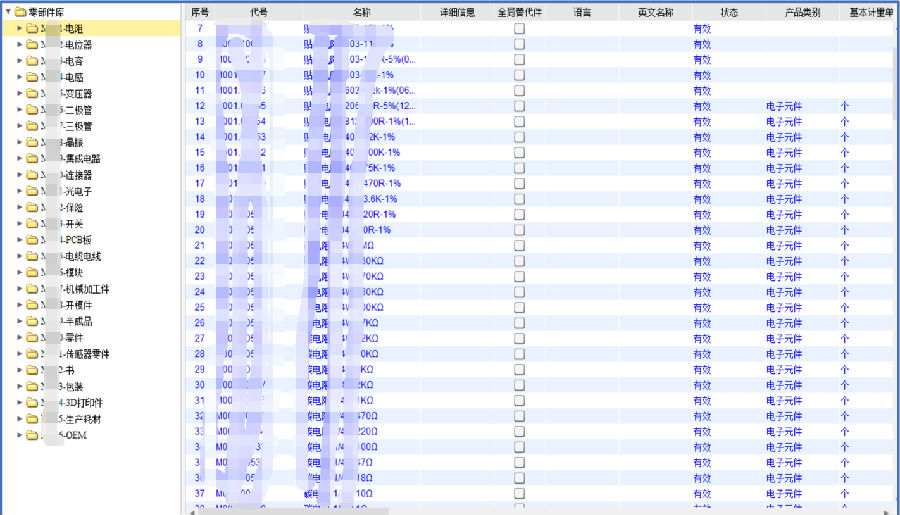Expand the 生产耗材 folder arrow
This screenshot has height=515, width=900.
point(20,419)
